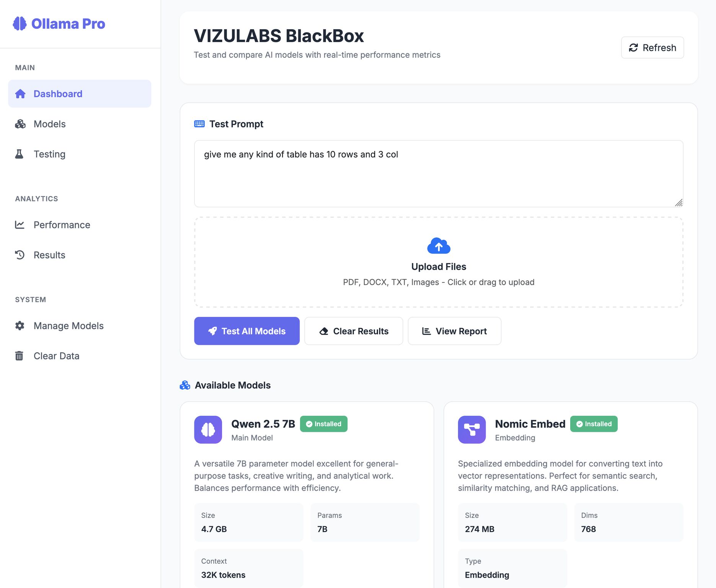Image resolution: width=716 pixels, height=588 pixels.
Task: Click the keyboard icon beside Test Prompt
Action: [199, 124]
